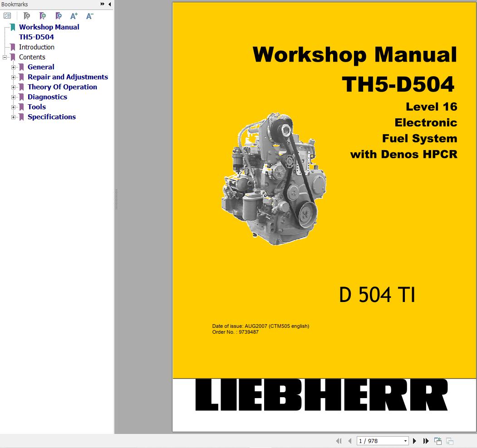477x448 pixels.
Task: Expand the Repair and Adjustments bookmark
Action: [13, 77]
